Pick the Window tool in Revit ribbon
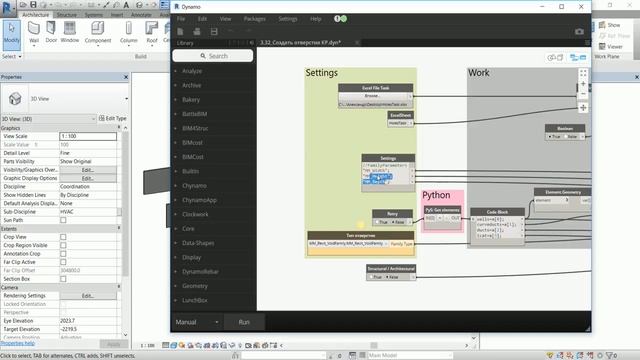 [69, 32]
